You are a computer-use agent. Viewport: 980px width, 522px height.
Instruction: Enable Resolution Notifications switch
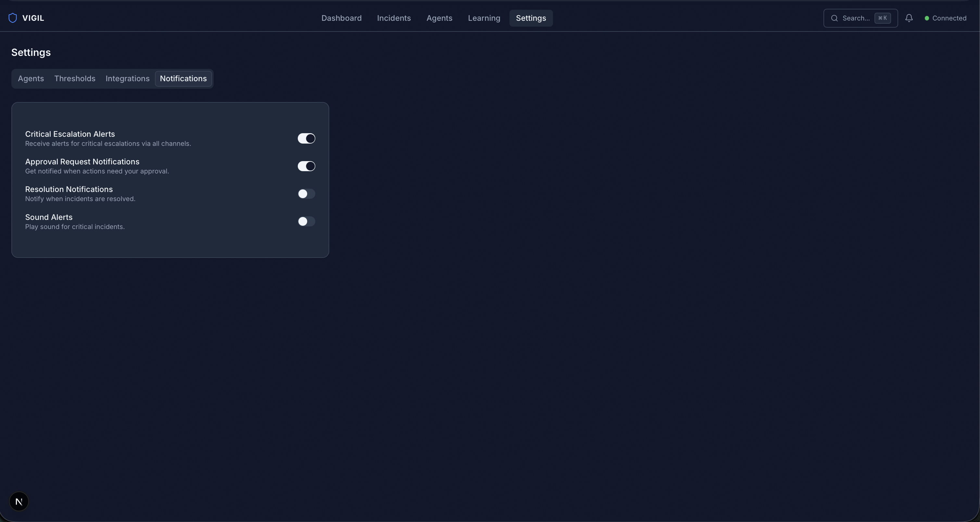pyautogui.click(x=306, y=194)
